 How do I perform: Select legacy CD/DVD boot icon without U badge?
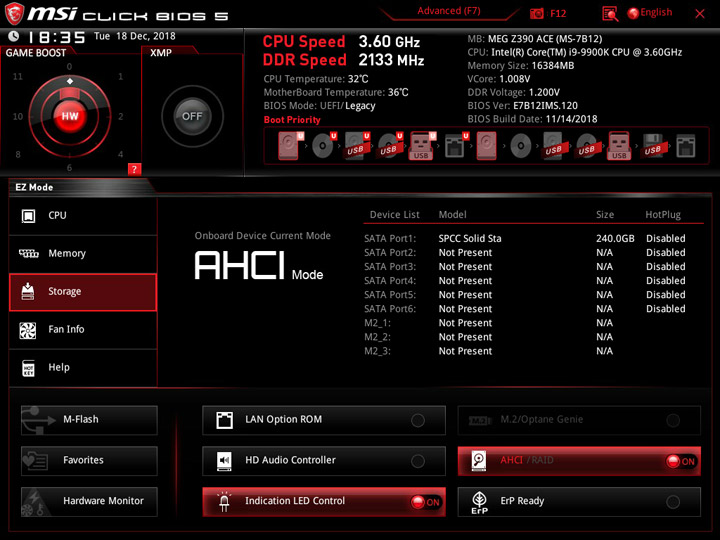point(521,146)
